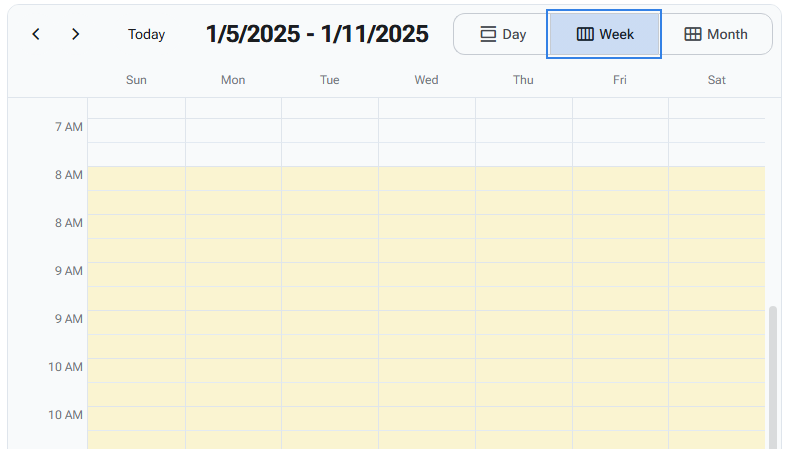Click the Thu column header

click(x=523, y=80)
